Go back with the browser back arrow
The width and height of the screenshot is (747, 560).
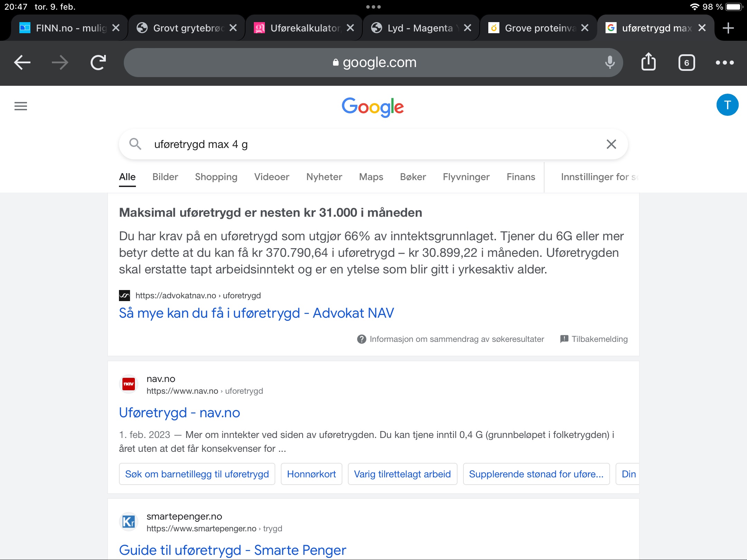coord(22,63)
